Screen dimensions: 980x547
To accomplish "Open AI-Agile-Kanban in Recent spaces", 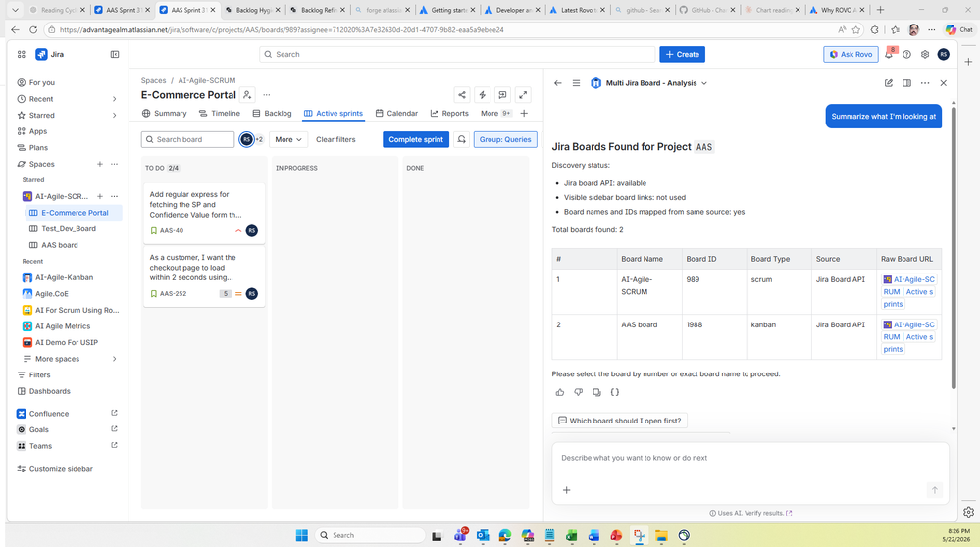I will click(65, 277).
